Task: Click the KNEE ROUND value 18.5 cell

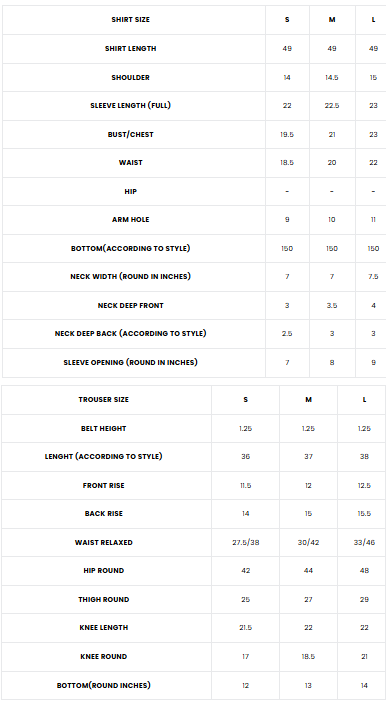Action: (308, 657)
